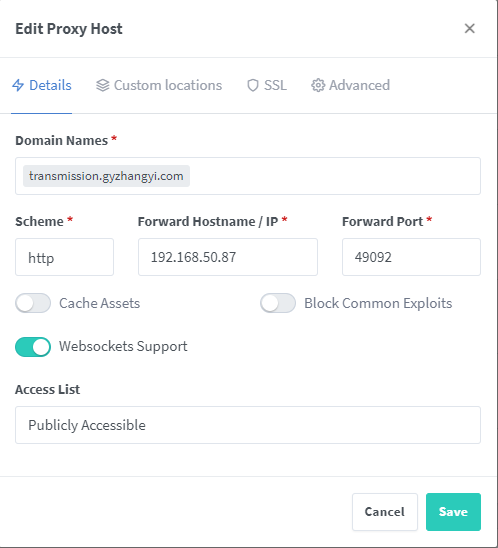Click the shield icon next to SSL
This screenshot has width=498, height=548.
pos(253,85)
